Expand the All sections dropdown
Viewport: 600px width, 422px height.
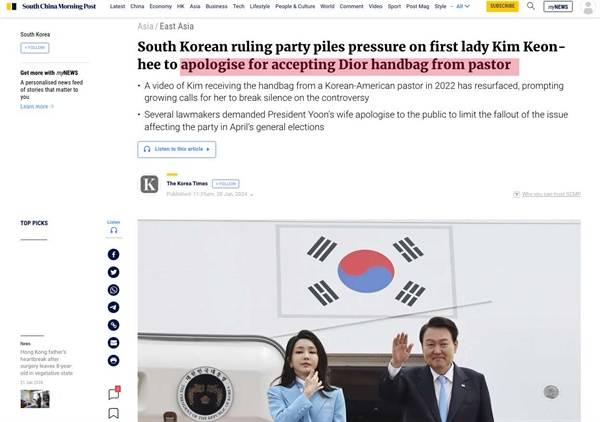pos(463,7)
